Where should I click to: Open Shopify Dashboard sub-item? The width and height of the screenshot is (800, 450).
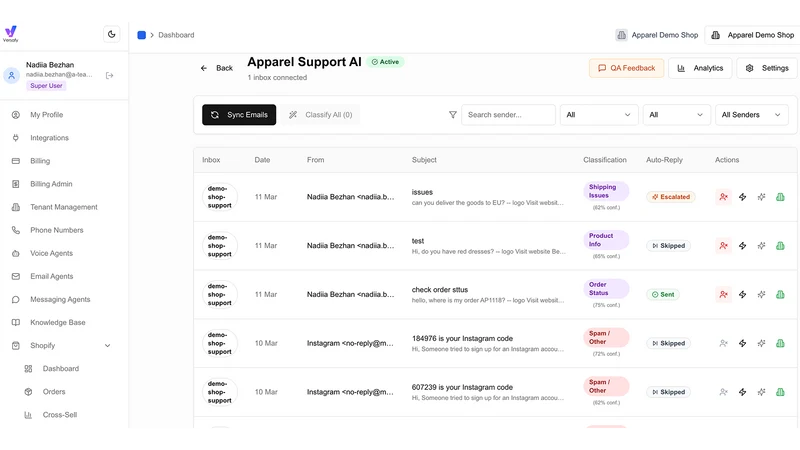click(x=61, y=368)
